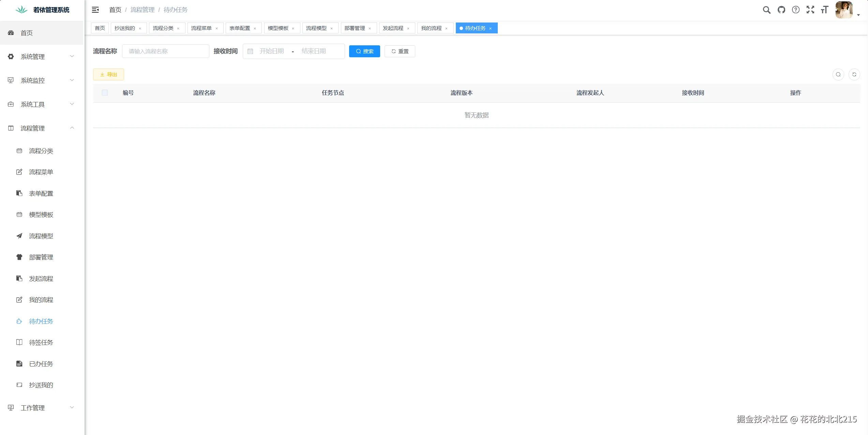Image resolution: width=868 pixels, height=435 pixels.
Task: Open the 流程分类 sidebar item
Action: point(41,151)
